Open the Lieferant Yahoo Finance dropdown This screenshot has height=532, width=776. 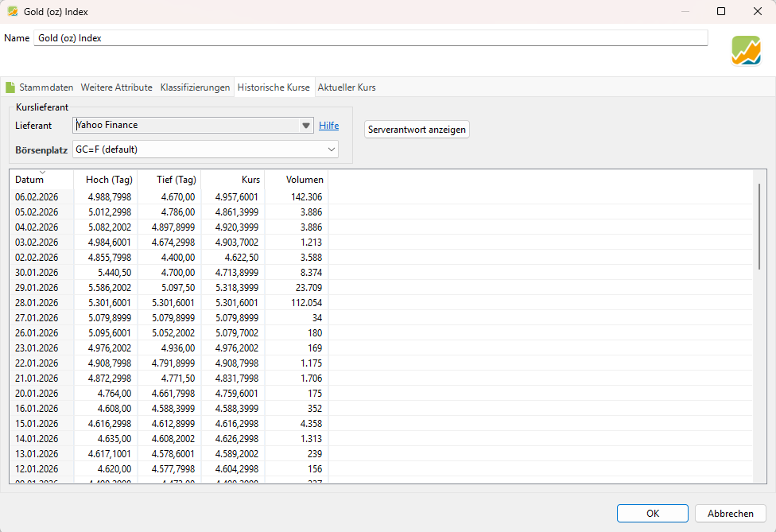(x=306, y=126)
